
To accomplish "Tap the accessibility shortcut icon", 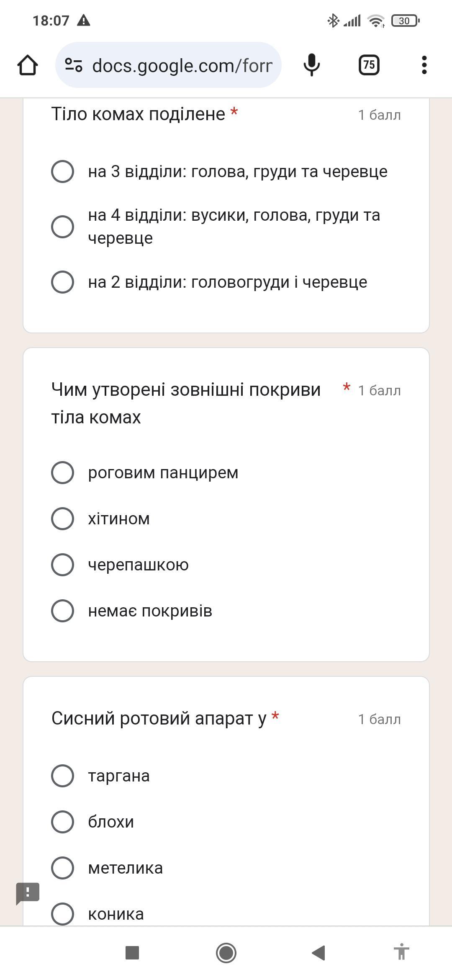I will pyautogui.click(x=401, y=952).
